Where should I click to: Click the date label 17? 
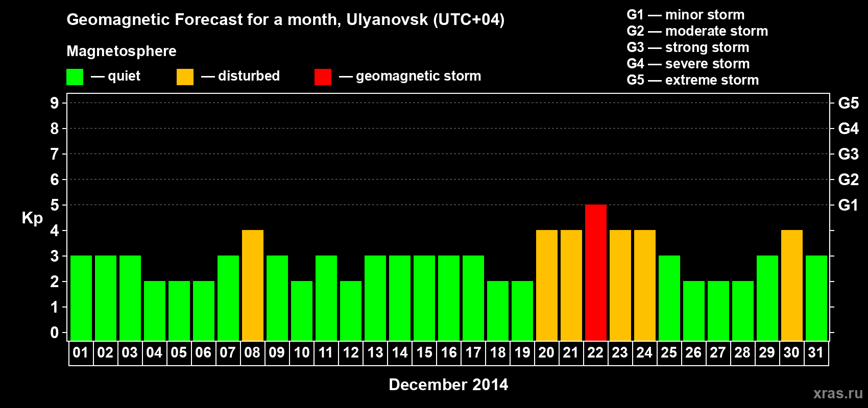473,352
